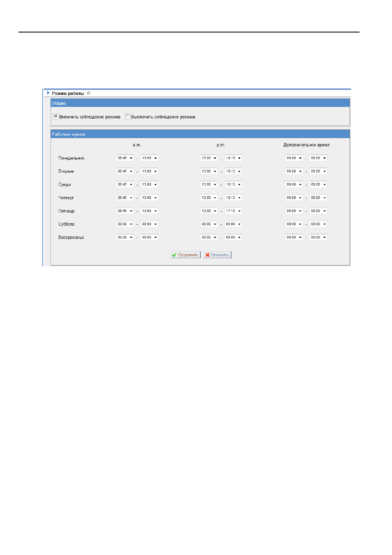Open Пятница p.m. end time 17:15 dropdown

(x=233, y=211)
